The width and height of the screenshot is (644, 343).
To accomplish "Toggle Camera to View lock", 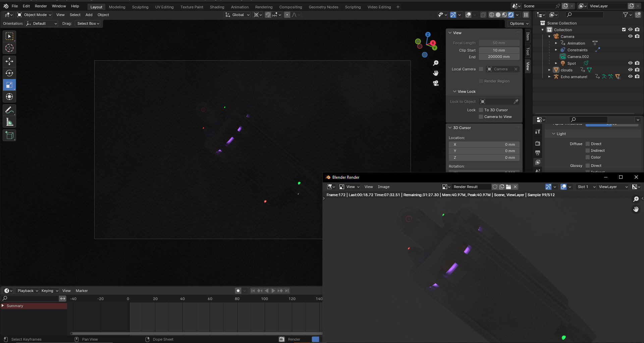I will 481,116.
